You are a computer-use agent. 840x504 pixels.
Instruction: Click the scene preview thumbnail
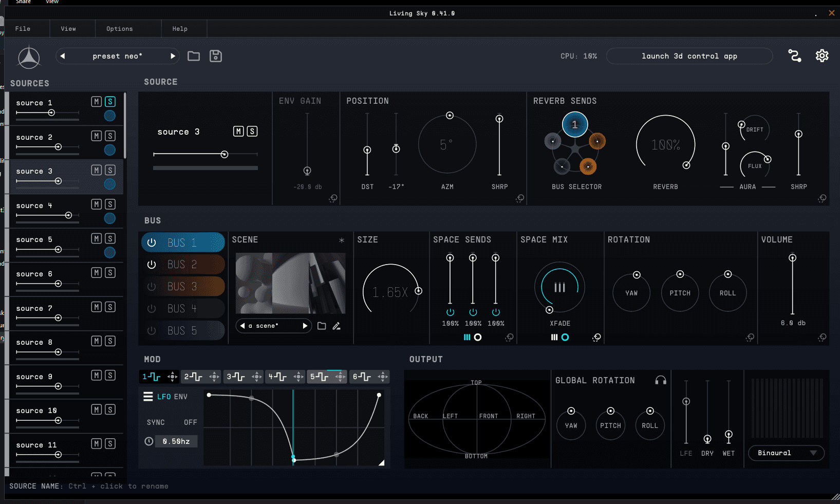click(x=290, y=283)
